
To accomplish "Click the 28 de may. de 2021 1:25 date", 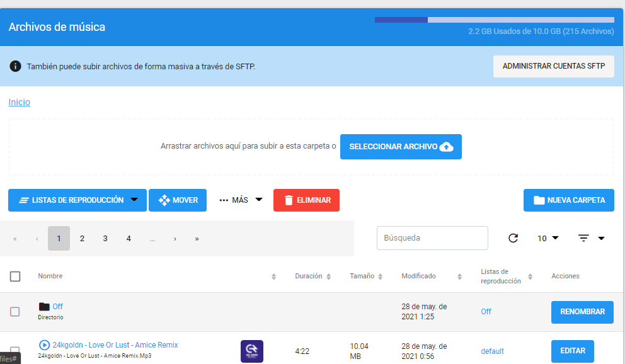I will pyautogui.click(x=424, y=312).
